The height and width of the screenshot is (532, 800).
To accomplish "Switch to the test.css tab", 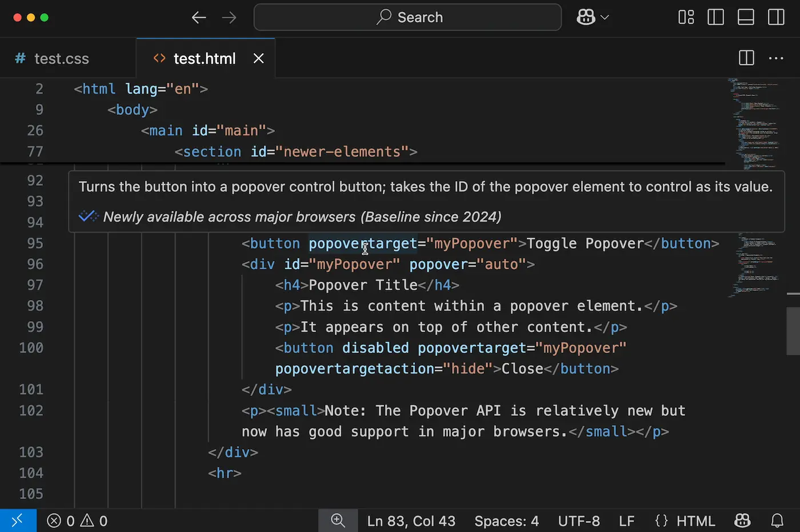I will coord(61,58).
